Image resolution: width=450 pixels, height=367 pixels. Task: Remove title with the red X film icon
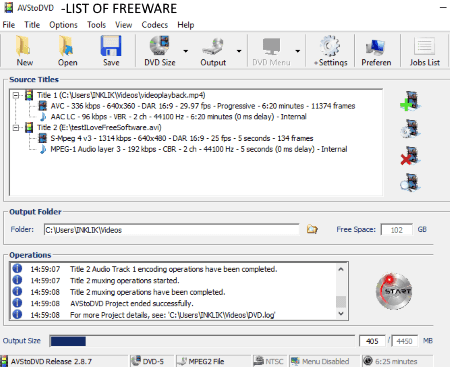[x=411, y=156]
